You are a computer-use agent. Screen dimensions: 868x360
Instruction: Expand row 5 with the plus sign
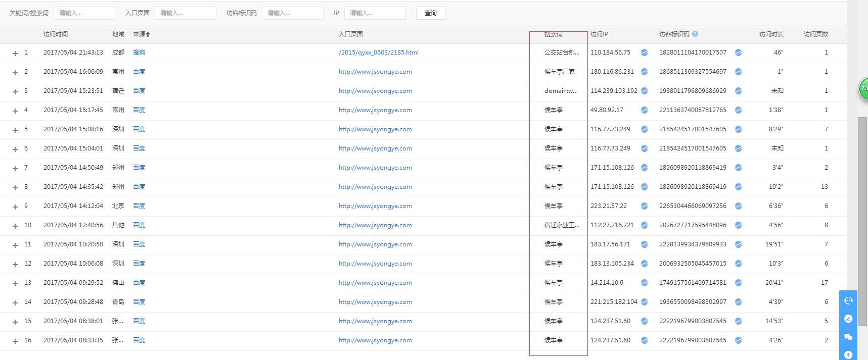click(x=15, y=130)
